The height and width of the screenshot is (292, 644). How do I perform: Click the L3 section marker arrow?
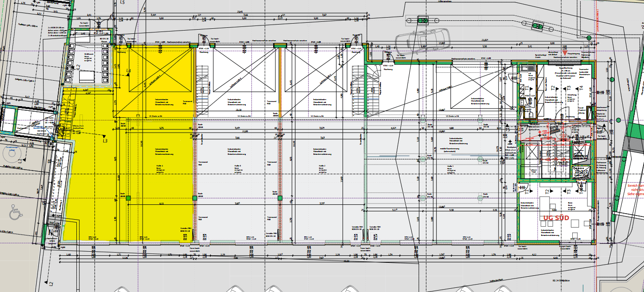104,139
